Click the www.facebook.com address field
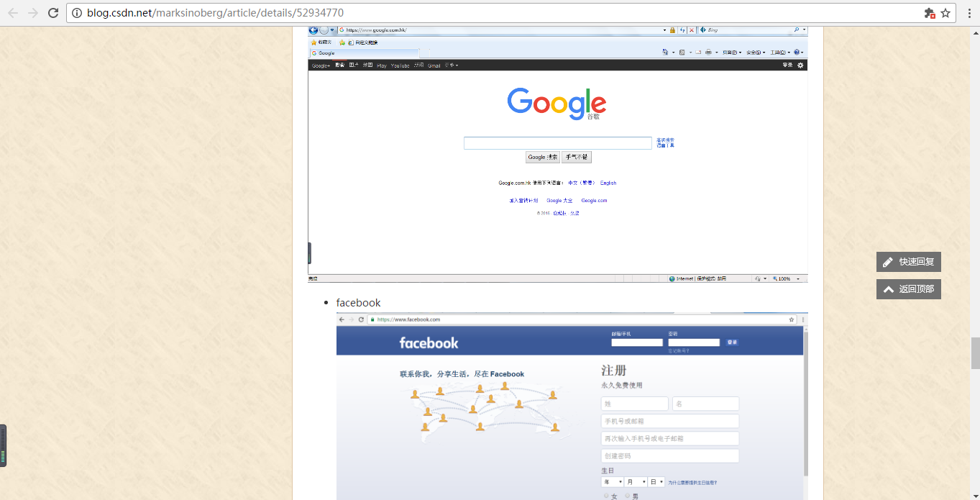980x500 pixels. 581,319
